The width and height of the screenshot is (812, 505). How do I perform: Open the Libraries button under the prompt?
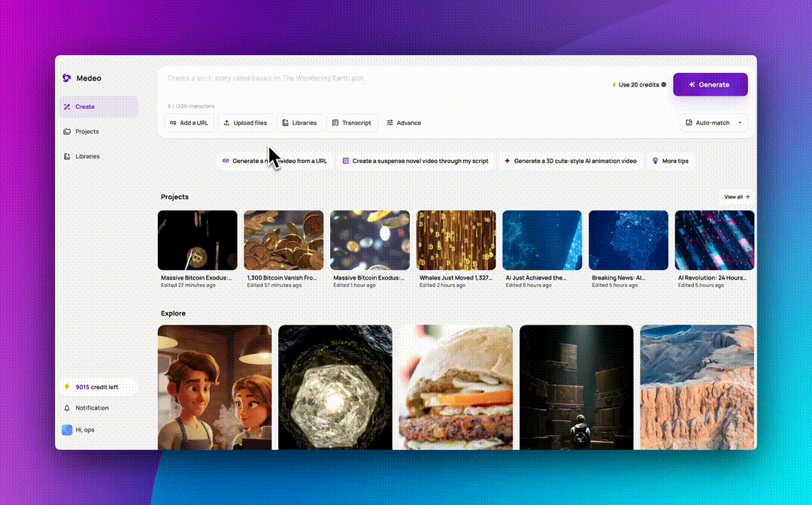coord(299,122)
